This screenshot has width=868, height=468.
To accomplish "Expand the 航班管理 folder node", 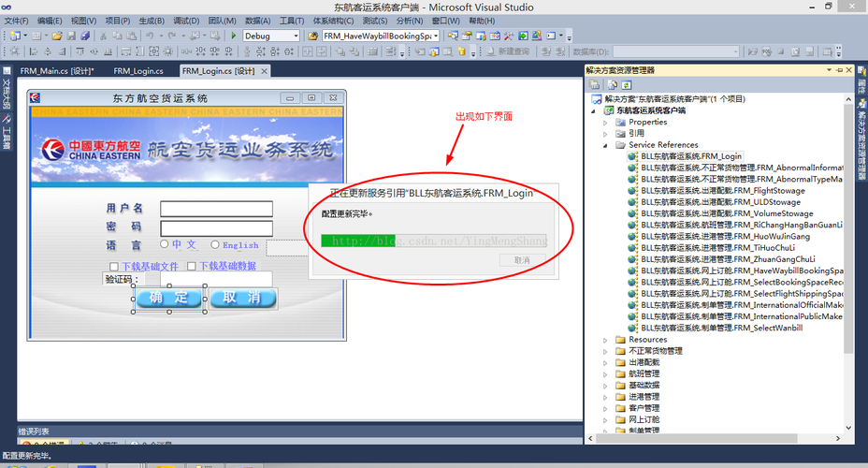I will pyautogui.click(x=605, y=374).
